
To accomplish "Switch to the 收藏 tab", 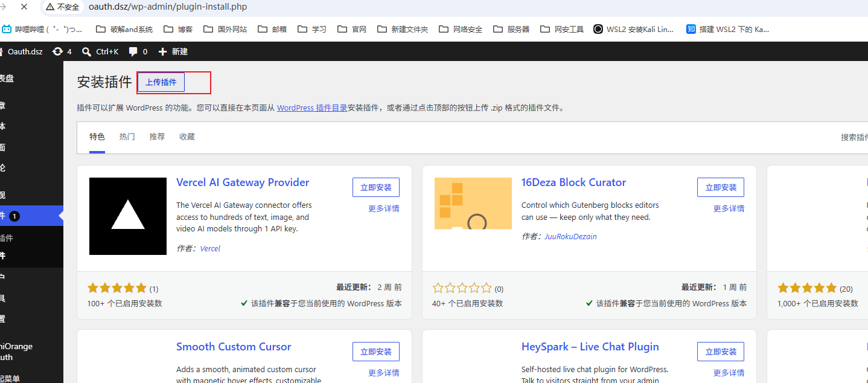I will tap(187, 137).
